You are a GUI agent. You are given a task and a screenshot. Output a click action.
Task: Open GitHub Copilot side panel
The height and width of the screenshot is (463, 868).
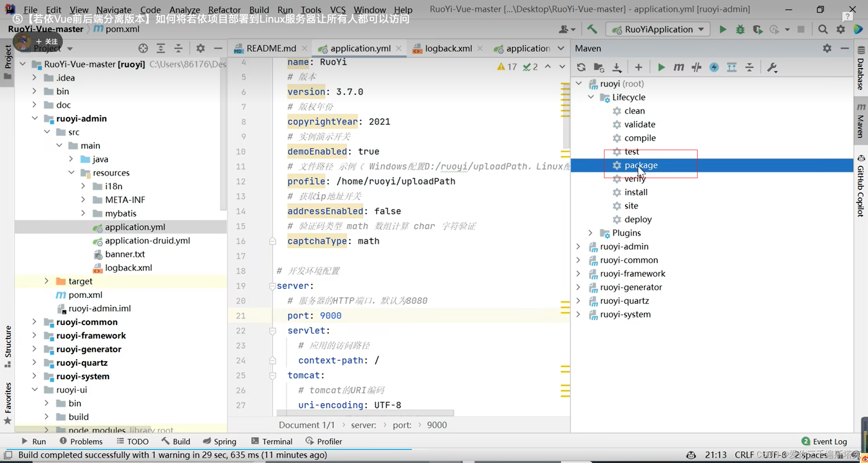coord(860,186)
